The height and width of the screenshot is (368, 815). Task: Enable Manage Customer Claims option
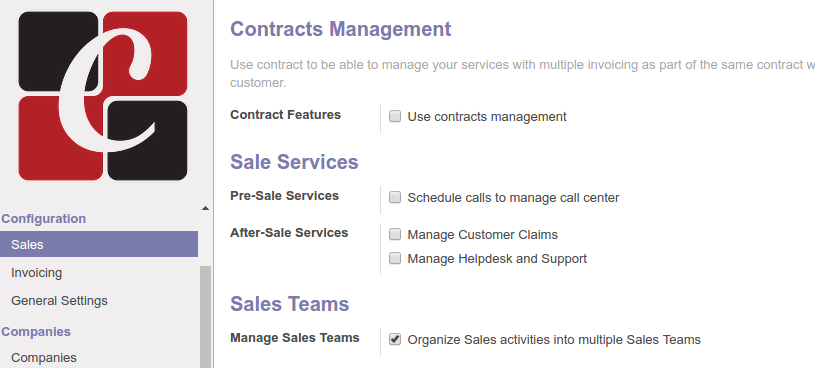pyautogui.click(x=395, y=234)
